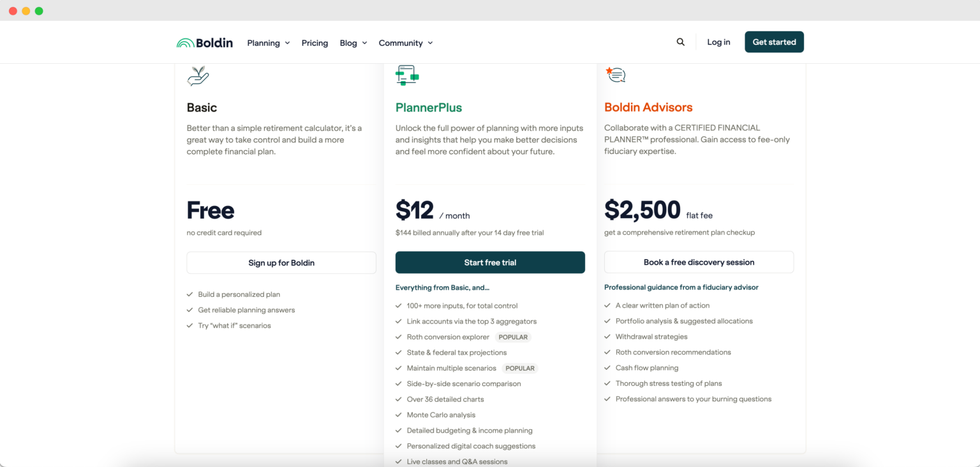Click the planner icon above PlannerPlus
The image size is (980, 467).
tap(406, 74)
